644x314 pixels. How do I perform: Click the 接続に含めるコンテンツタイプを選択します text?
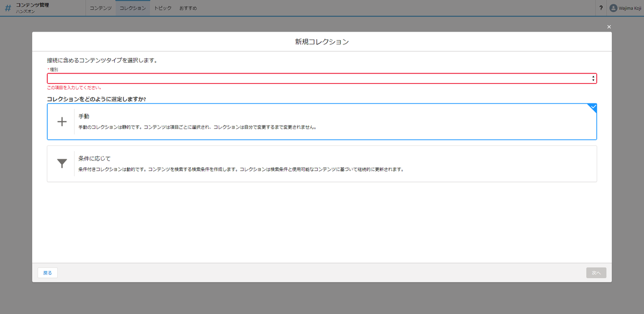[x=102, y=61]
